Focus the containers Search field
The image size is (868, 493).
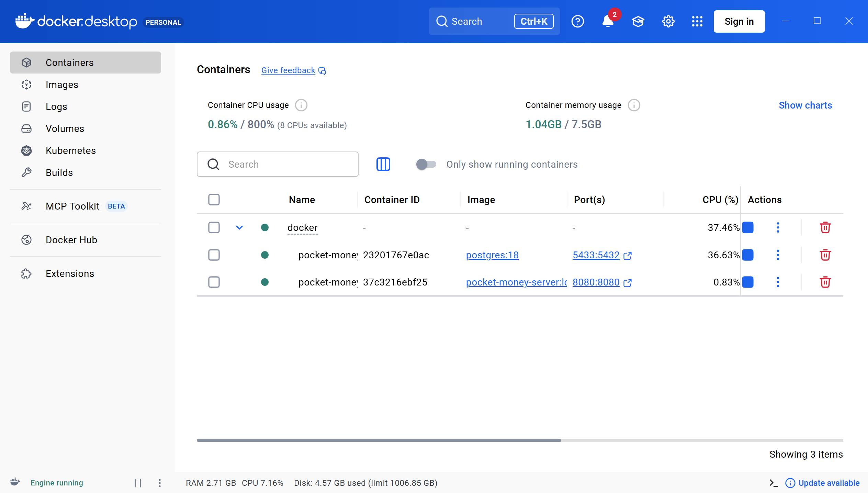[278, 164]
